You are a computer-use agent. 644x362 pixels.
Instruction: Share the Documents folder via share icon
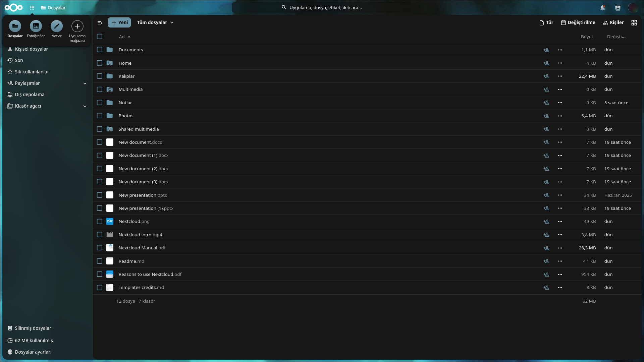[546, 50]
